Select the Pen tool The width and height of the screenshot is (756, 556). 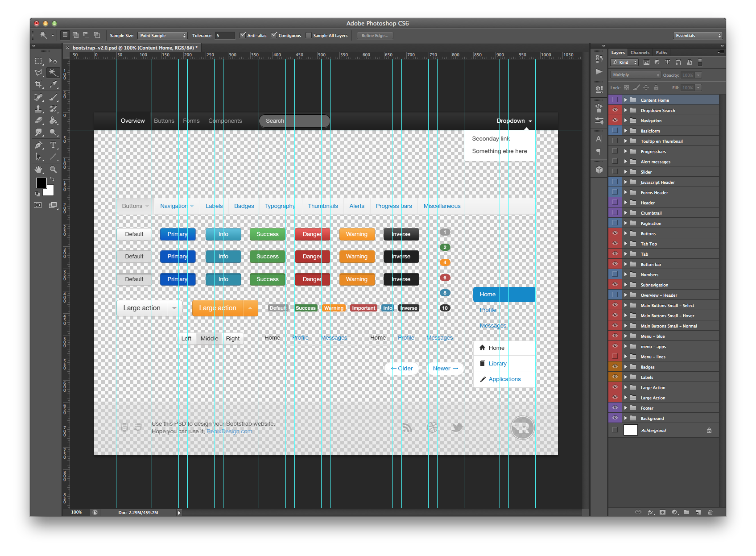pos(39,145)
